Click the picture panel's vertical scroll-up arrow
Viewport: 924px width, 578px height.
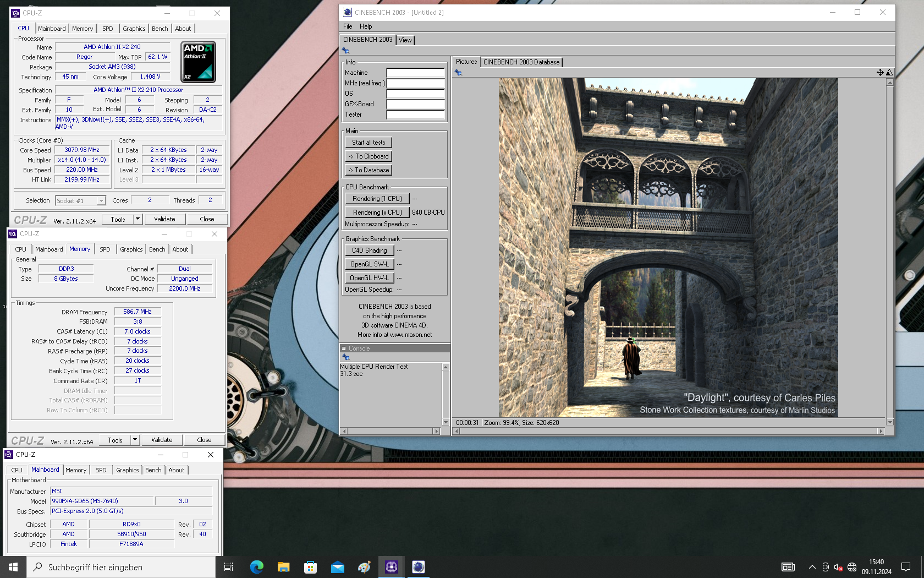point(890,82)
